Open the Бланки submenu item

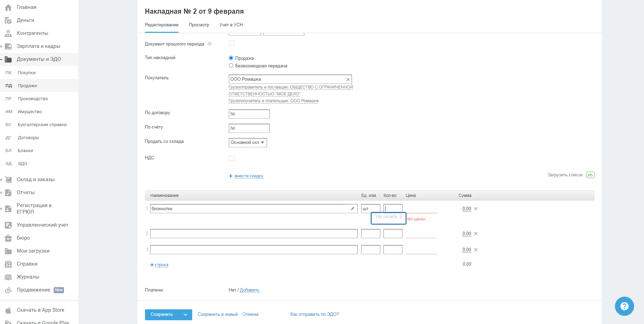pyautogui.click(x=39, y=151)
